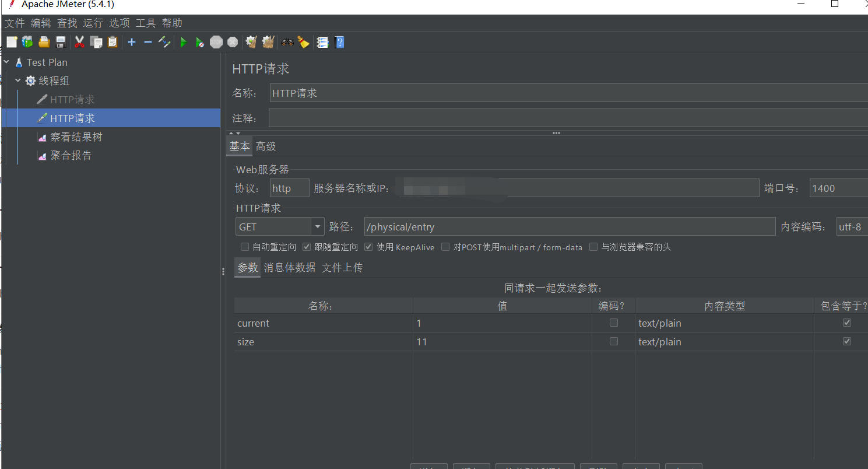868x469 pixels.
Task: Select the 消息体数据 tab
Action: click(290, 267)
